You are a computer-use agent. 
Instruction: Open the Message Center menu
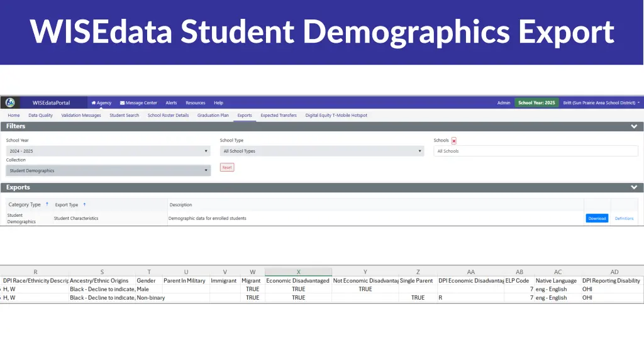(138, 102)
